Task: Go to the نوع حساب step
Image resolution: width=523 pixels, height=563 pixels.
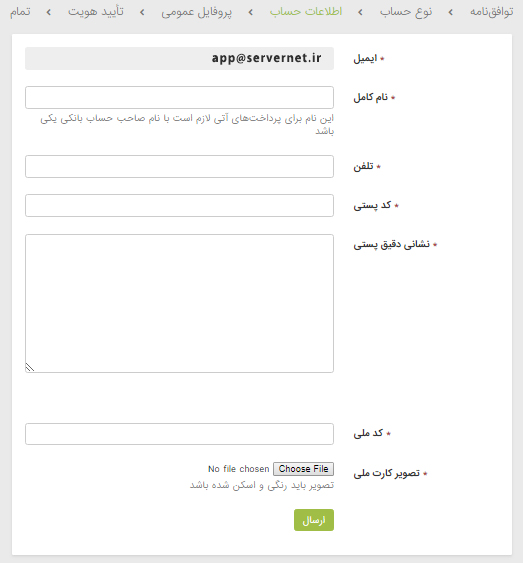Action: [406, 12]
